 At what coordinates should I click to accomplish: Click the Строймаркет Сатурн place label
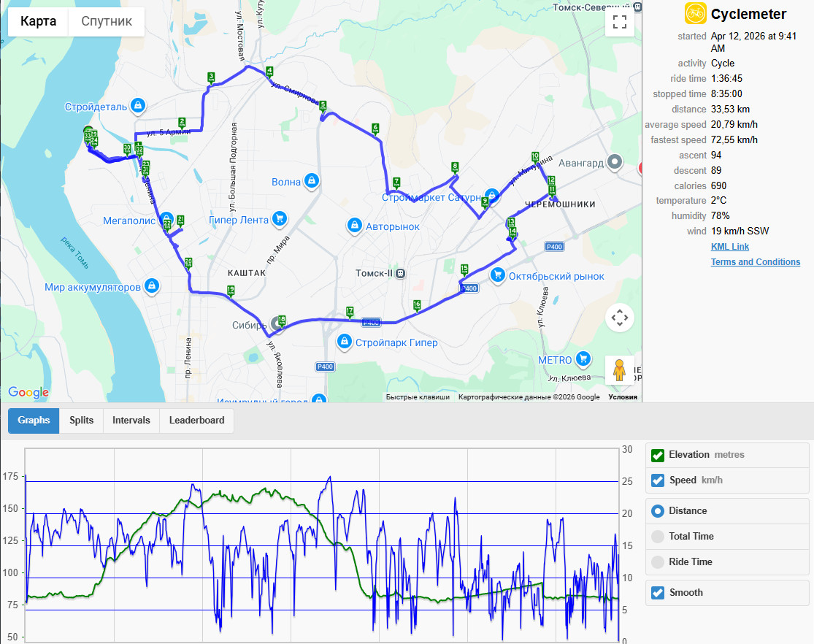point(432,197)
